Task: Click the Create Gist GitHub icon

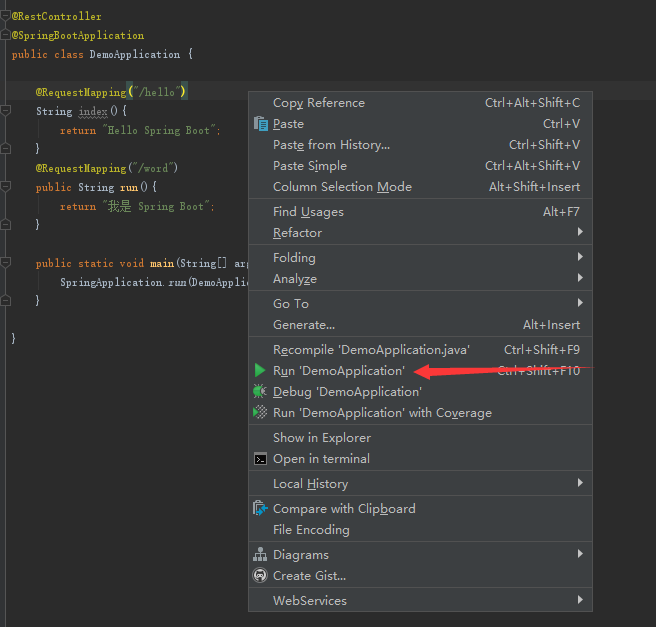Action: 261,576
